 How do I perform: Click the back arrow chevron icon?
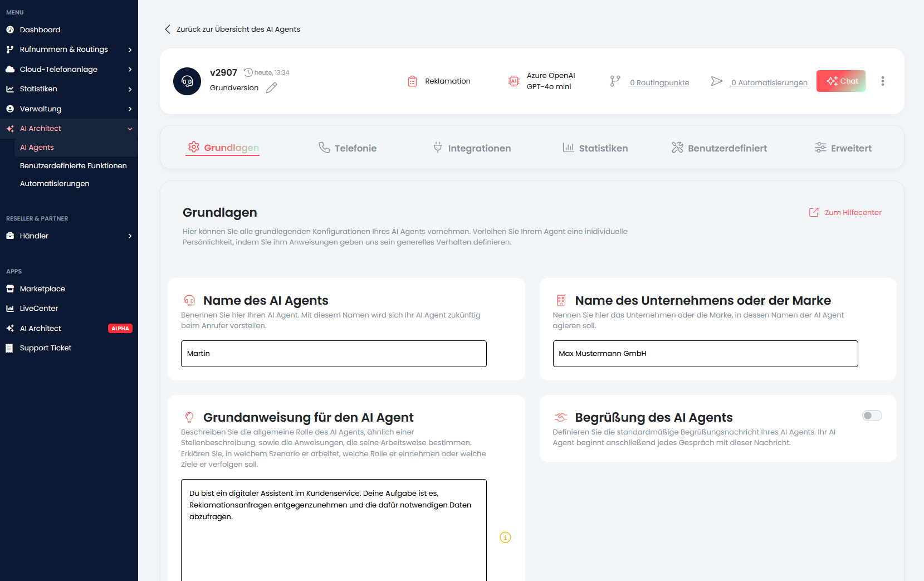pos(168,29)
